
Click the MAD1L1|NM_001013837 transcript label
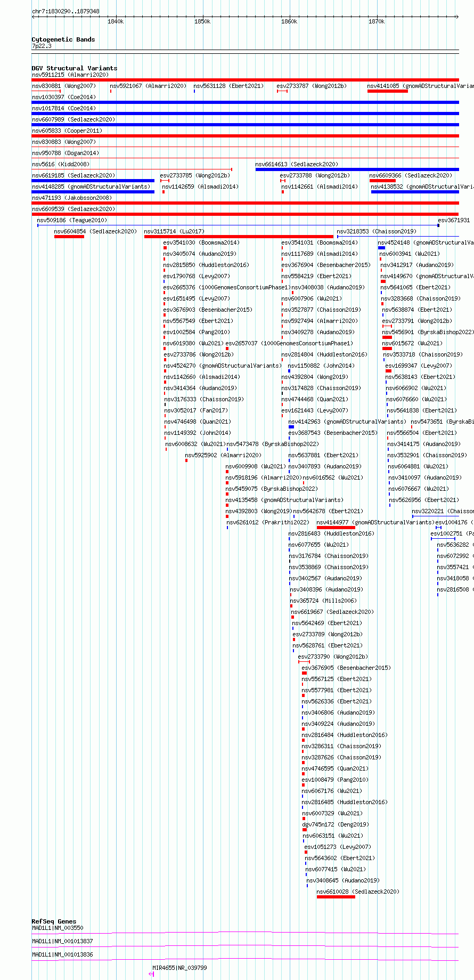62,941
